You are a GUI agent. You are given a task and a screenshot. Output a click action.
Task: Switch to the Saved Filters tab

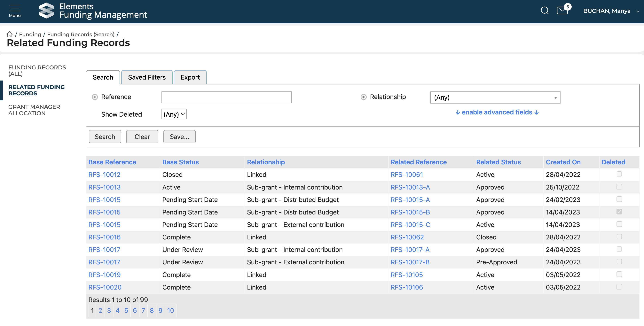[x=147, y=77]
